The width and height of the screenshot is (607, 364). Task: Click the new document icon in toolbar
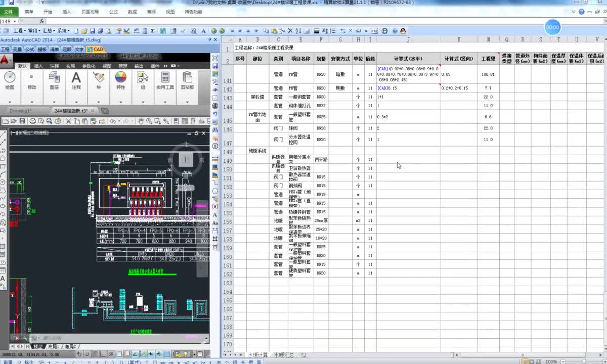(x=76, y=31)
